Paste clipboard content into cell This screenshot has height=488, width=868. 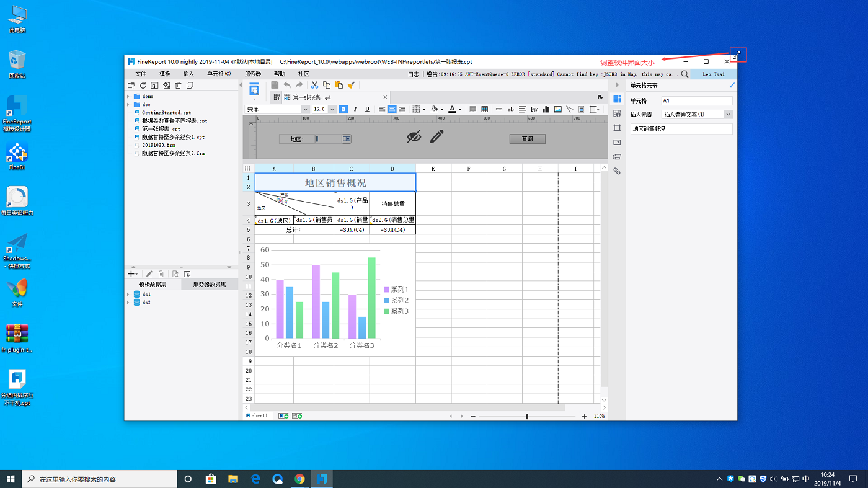[x=339, y=85]
